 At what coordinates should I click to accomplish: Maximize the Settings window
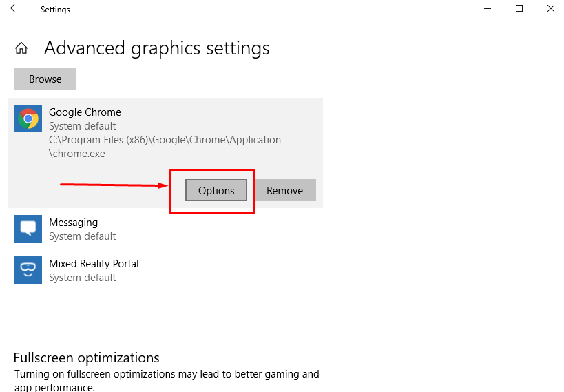[x=519, y=9]
